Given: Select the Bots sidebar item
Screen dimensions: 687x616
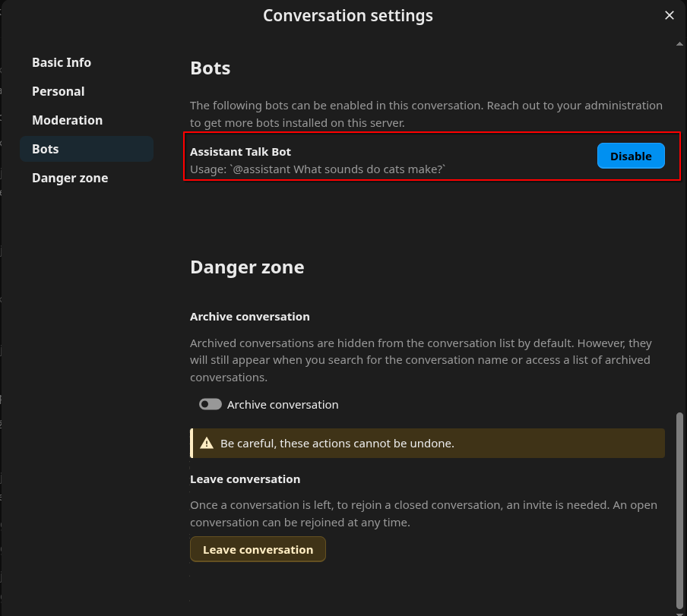Looking at the screenshot, I should pyautogui.click(x=46, y=149).
